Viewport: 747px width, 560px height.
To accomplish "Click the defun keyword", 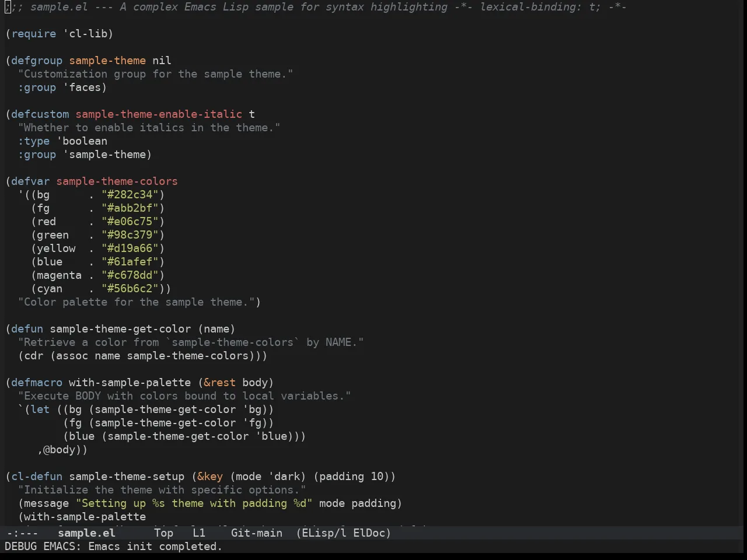I will tap(27, 329).
